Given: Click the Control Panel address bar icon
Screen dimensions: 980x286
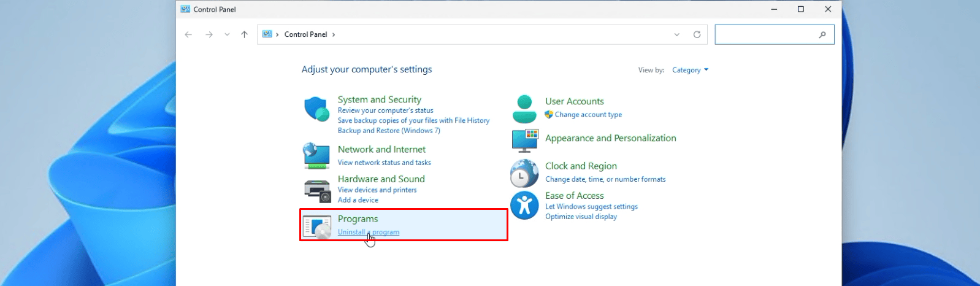Looking at the screenshot, I should pos(267,34).
